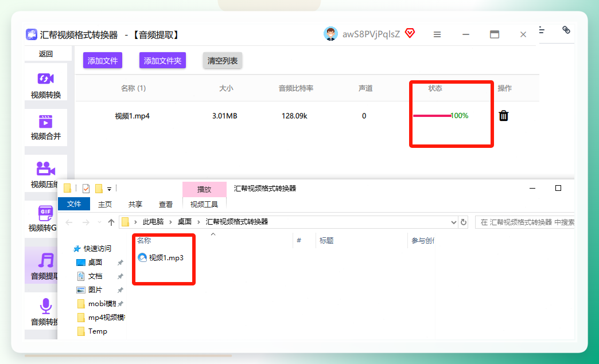Open the hamburger menu in title bar
The width and height of the screenshot is (599, 364).
[x=437, y=34]
